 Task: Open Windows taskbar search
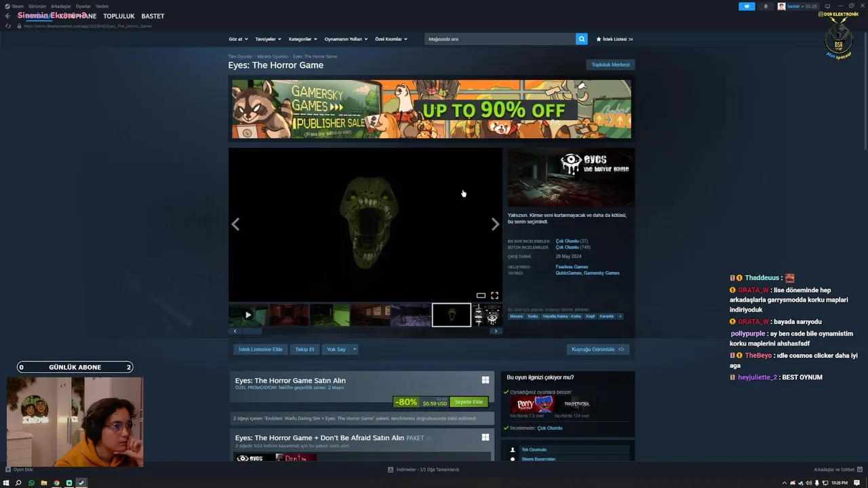point(18,483)
